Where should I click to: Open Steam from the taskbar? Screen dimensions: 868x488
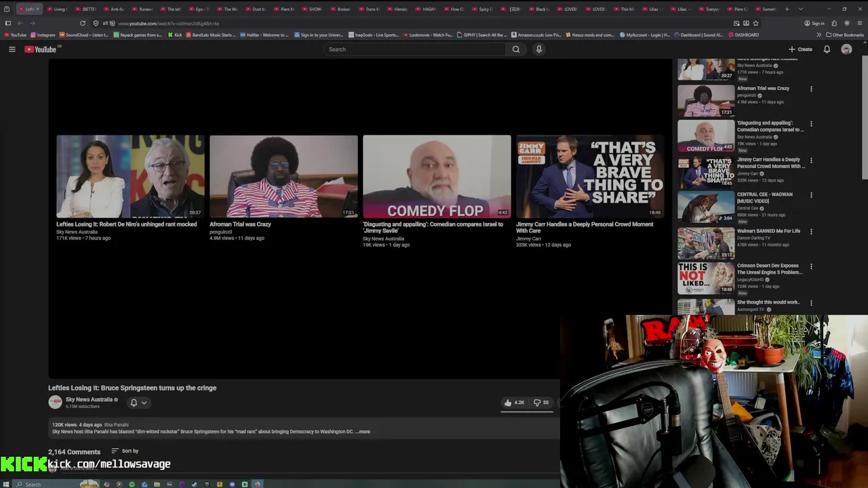[195, 484]
